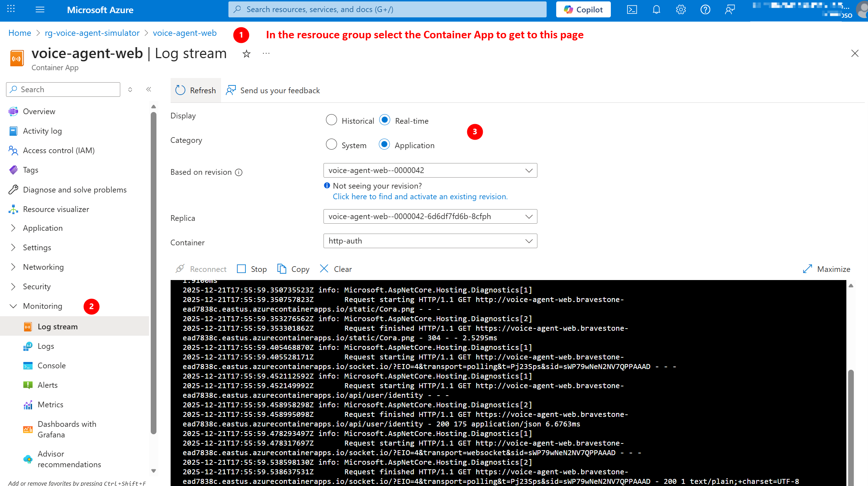
Task: Open Azure notifications bell
Action: click(x=656, y=10)
